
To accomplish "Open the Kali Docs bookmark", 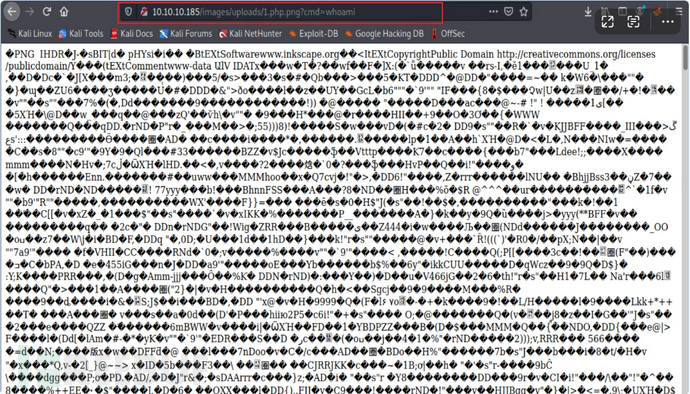I will [x=132, y=33].
